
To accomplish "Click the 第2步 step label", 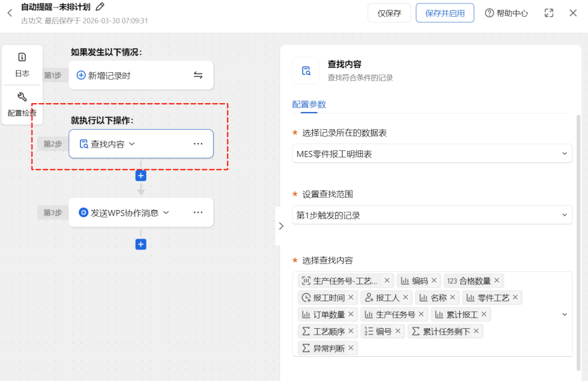I will pyautogui.click(x=52, y=144).
